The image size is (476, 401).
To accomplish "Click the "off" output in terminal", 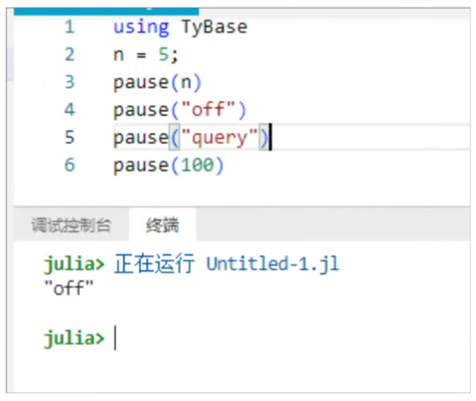I will [69, 288].
